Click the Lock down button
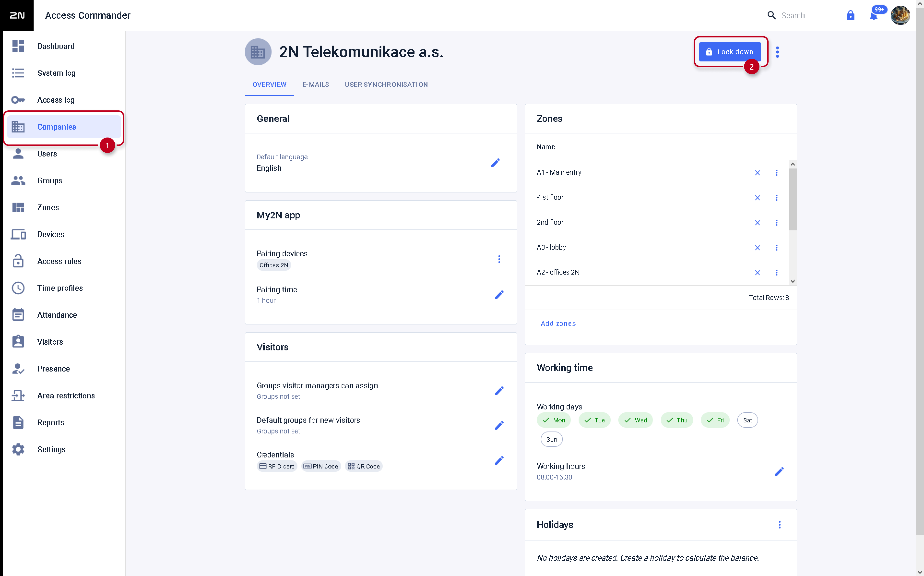The width and height of the screenshot is (924, 576). pos(730,52)
